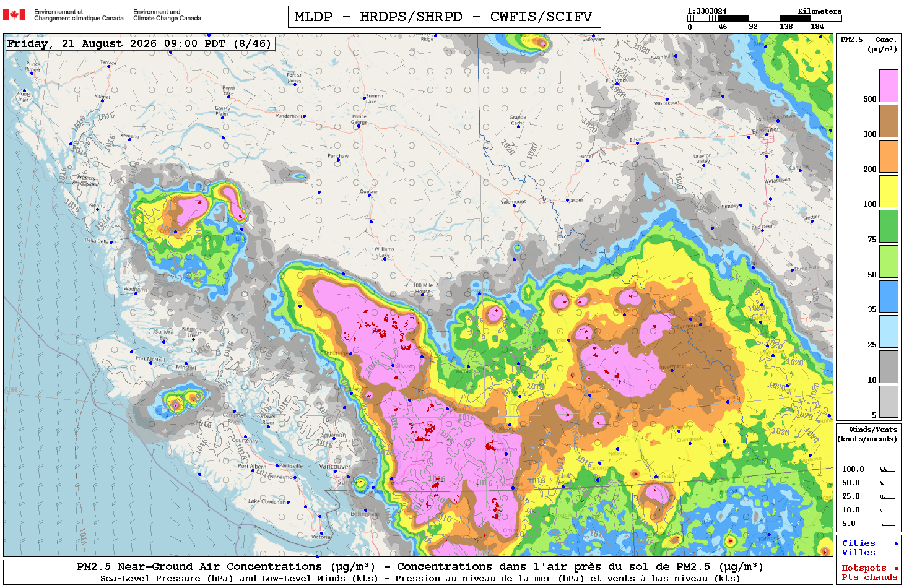Viewport: 904px width, 588px height.
Task: Click the PM2.5 - Conc. legend heading
Action: point(869,44)
